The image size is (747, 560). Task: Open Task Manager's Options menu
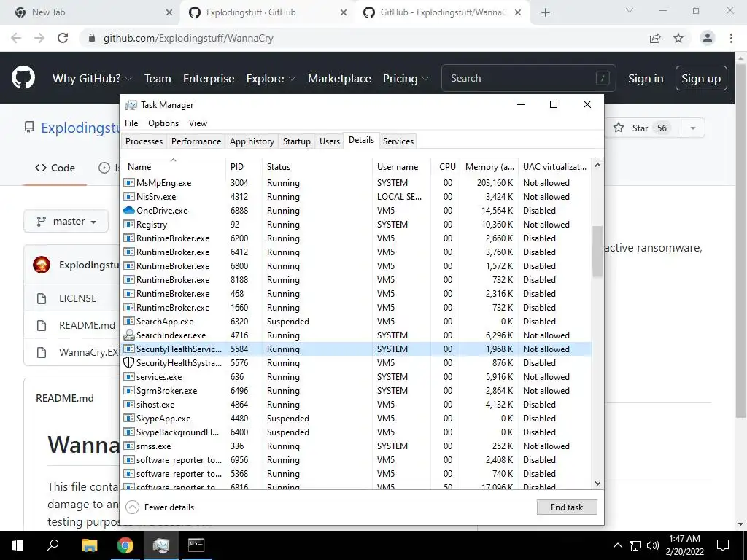(x=163, y=122)
